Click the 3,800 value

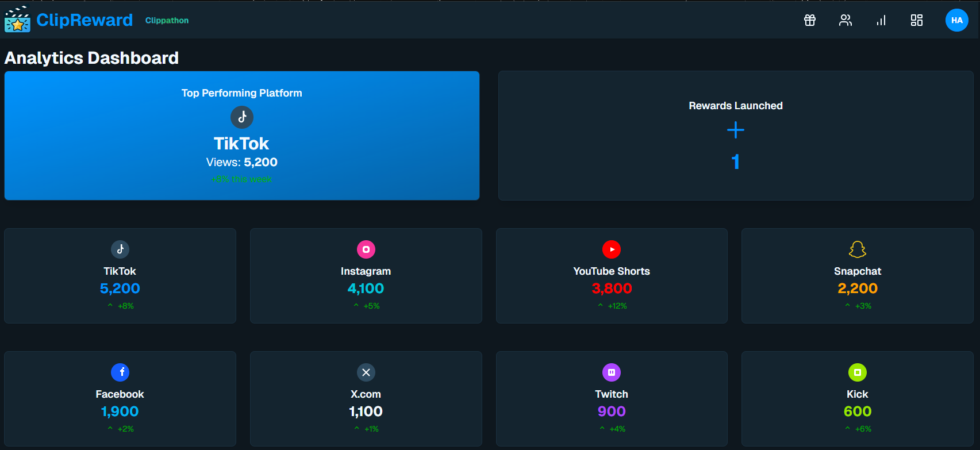tap(612, 289)
